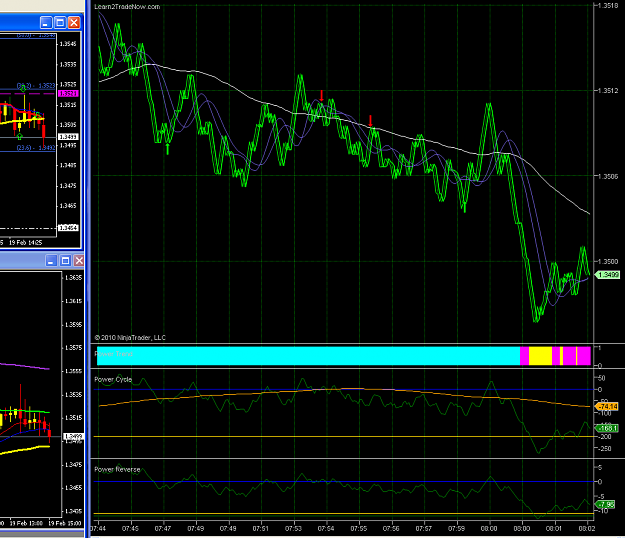Close the upper-left chart window
The width and height of the screenshot is (625, 538).
(x=74, y=22)
